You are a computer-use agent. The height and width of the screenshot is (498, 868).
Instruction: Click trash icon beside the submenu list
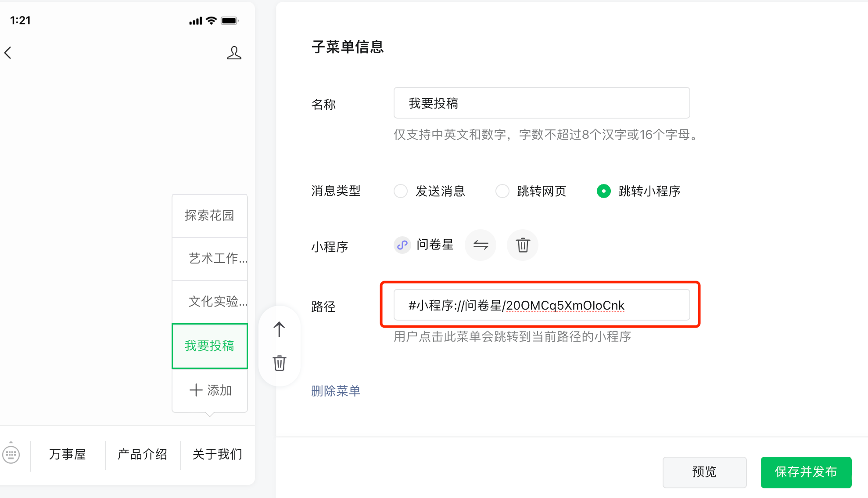point(279,363)
